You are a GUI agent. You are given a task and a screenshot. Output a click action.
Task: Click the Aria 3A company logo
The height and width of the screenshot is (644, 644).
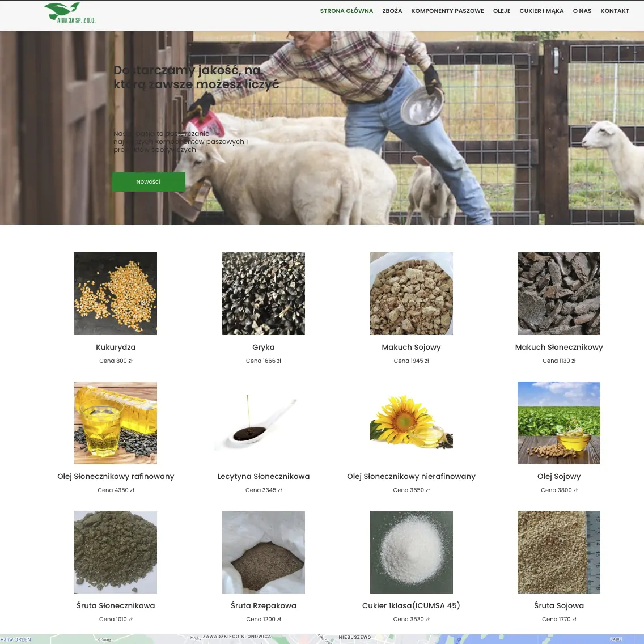coord(70,12)
